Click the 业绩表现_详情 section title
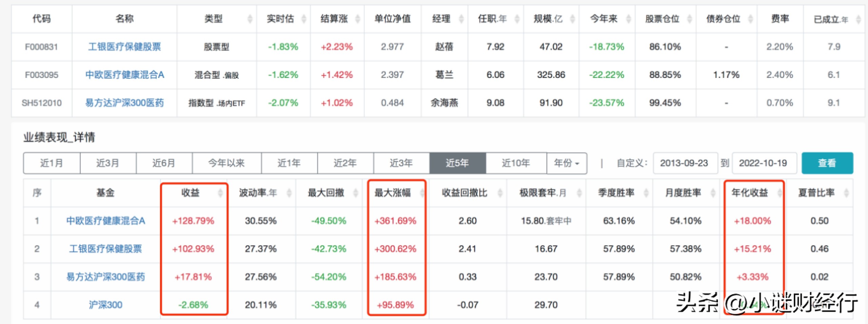The image size is (868, 324). point(59,137)
